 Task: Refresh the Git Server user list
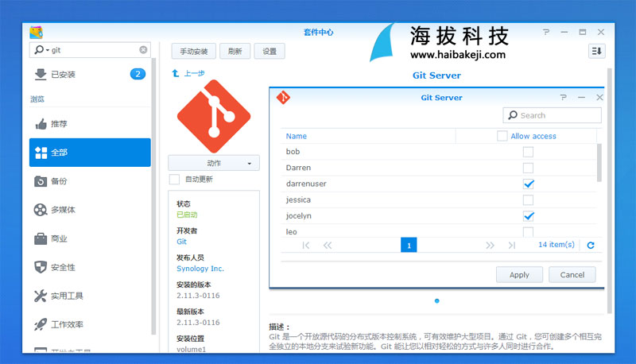[591, 246]
